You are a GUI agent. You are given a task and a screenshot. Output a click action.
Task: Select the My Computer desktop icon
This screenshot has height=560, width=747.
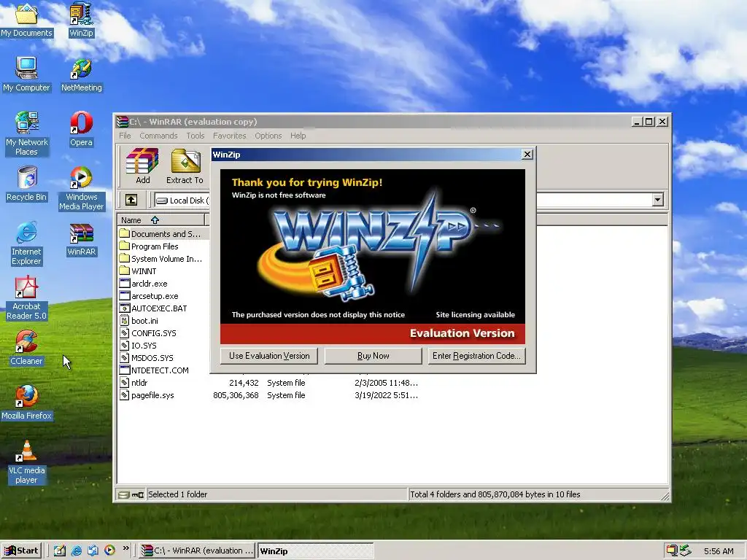[x=26, y=75]
